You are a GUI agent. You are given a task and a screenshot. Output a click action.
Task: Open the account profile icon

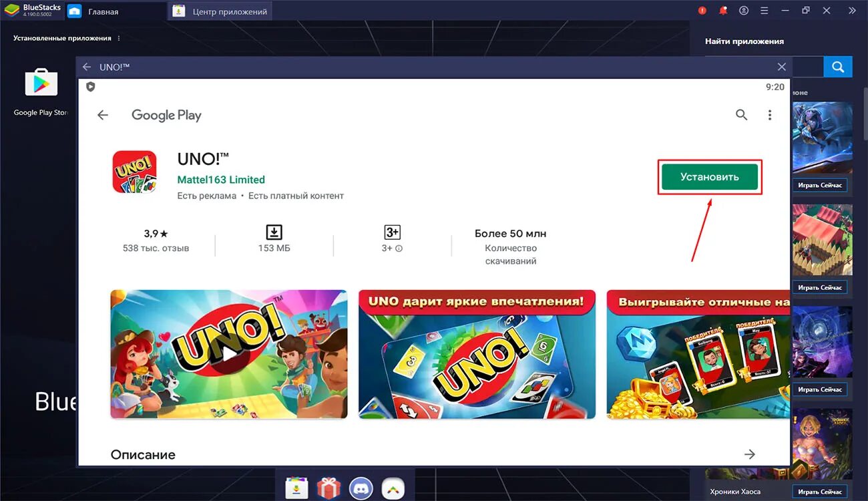pyautogui.click(x=744, y=11)
